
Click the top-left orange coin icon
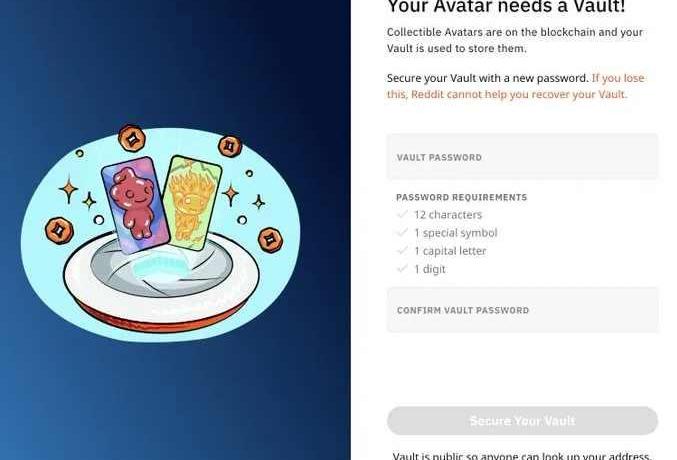coord(132,138)
